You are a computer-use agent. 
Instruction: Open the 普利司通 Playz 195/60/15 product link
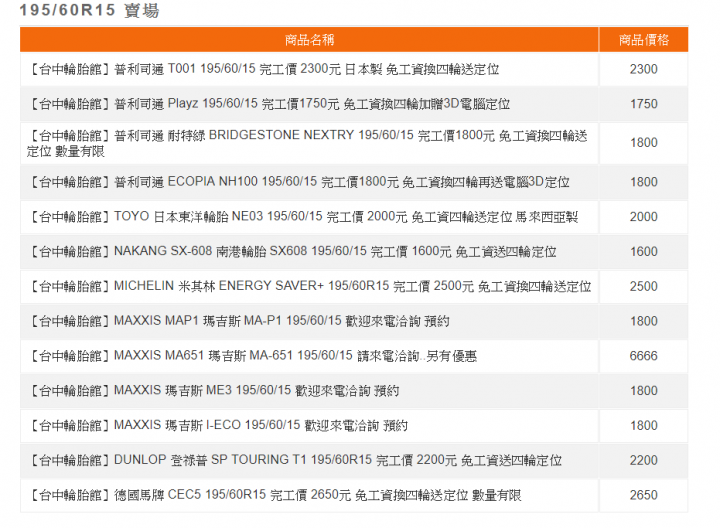pyautogui.click(x=269, y=104)
